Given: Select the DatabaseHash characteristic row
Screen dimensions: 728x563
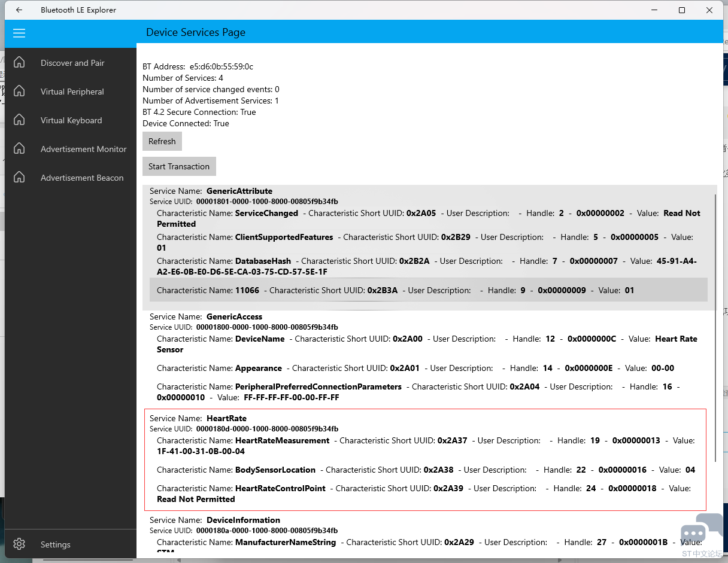Looking at the screenshot, I should (x=429, y=266).
